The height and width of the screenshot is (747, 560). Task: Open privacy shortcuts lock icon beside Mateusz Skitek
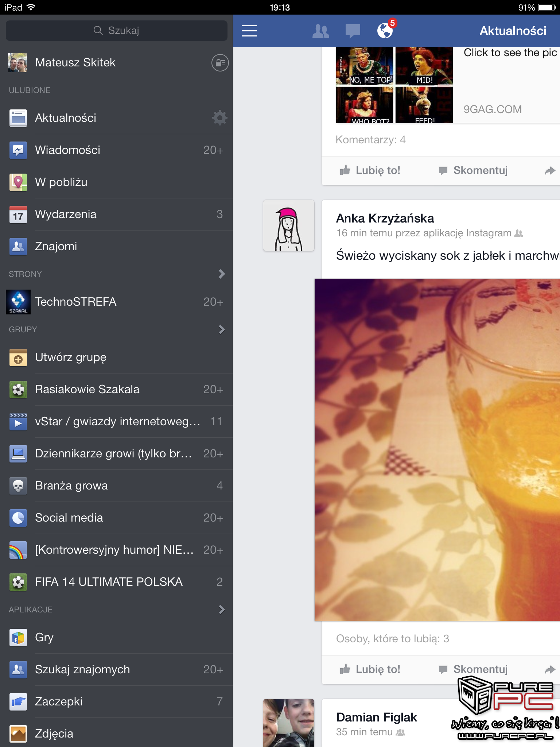(220, 63)
